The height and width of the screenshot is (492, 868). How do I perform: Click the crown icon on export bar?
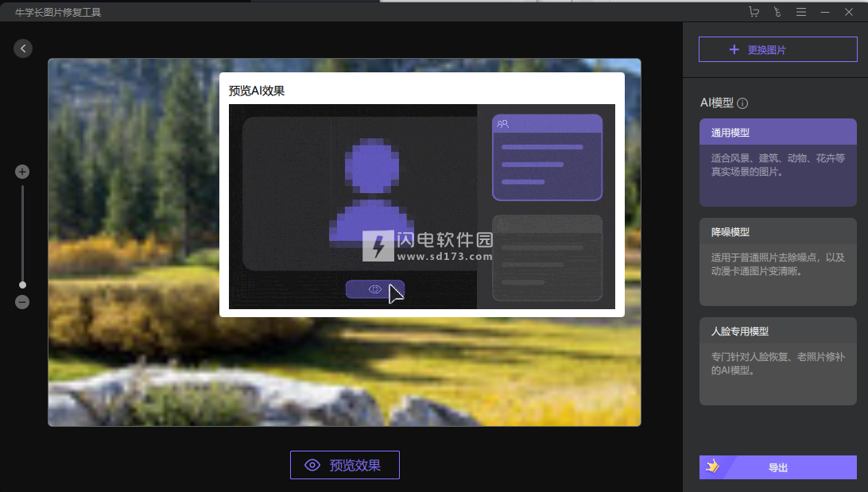(x=712, y=467)
